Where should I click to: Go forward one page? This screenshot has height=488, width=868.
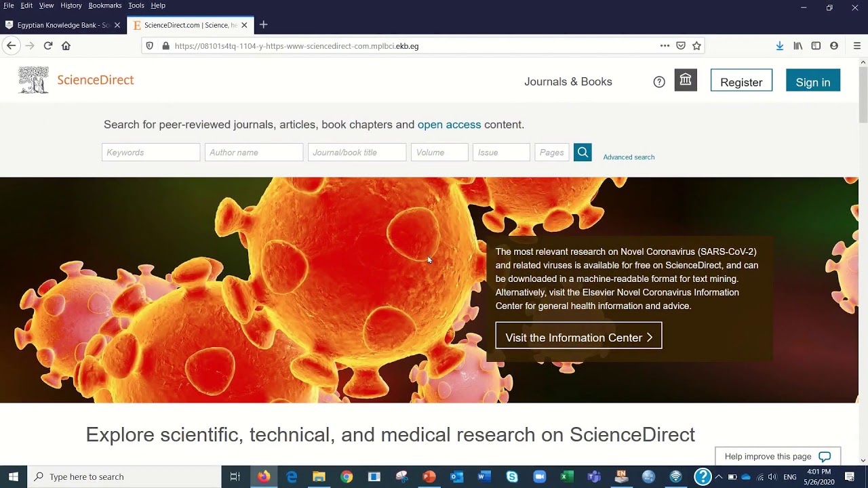[x=29, y=45]
